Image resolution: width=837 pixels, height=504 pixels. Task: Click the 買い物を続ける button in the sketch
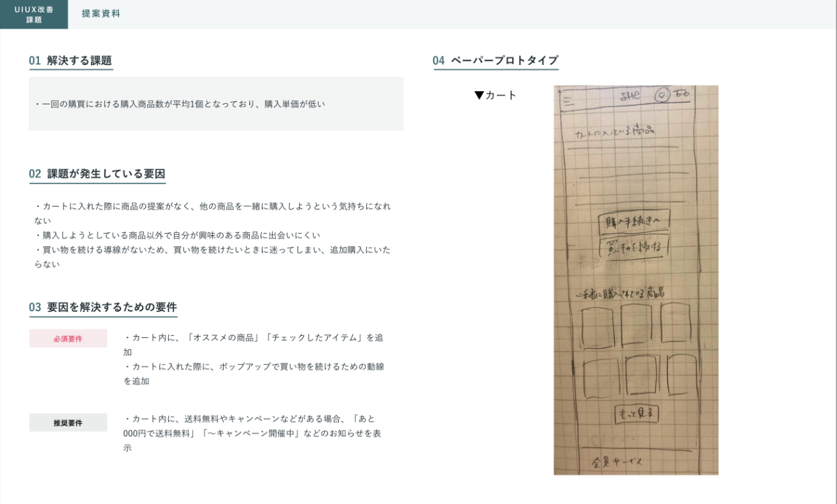[633, 248]
